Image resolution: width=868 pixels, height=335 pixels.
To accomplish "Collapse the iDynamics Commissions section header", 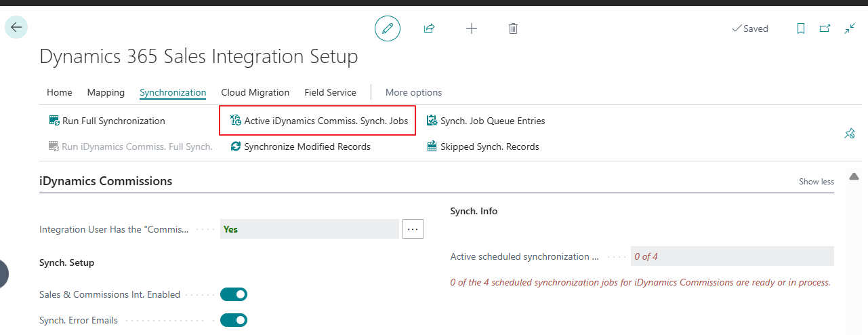I will (x=106, y=181).
